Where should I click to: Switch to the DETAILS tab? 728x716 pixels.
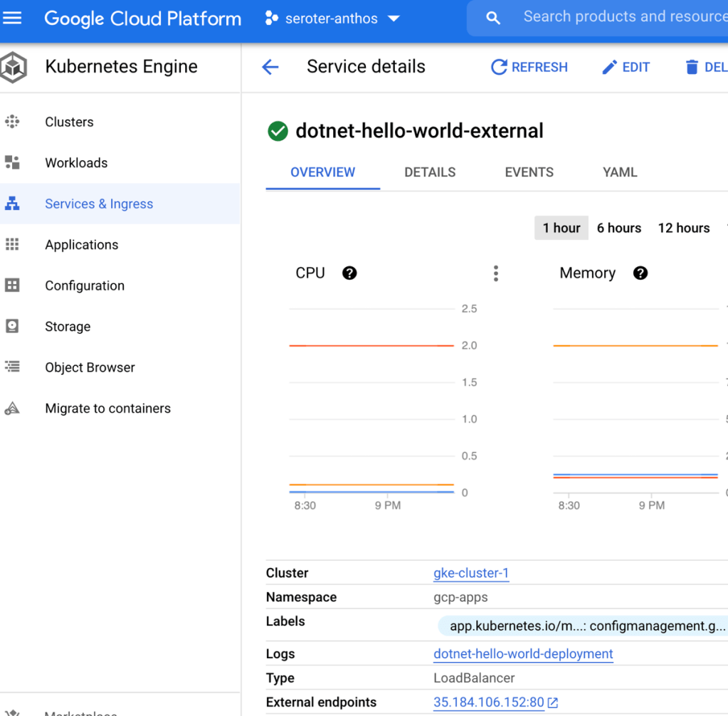(430, 172)
